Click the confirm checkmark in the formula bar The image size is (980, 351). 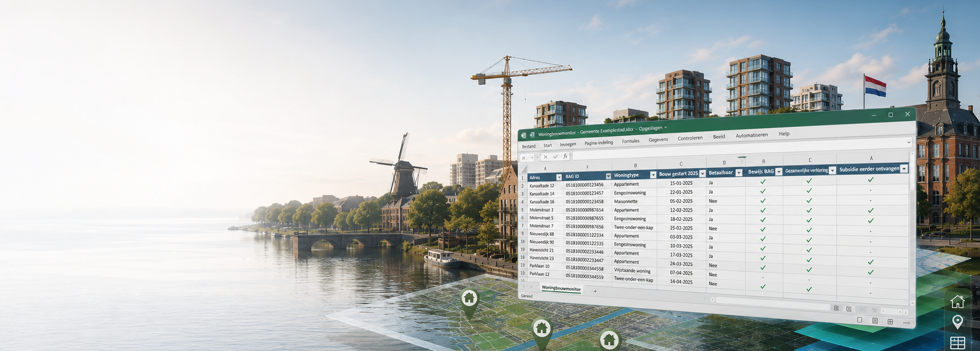click(x=555, y=157)
